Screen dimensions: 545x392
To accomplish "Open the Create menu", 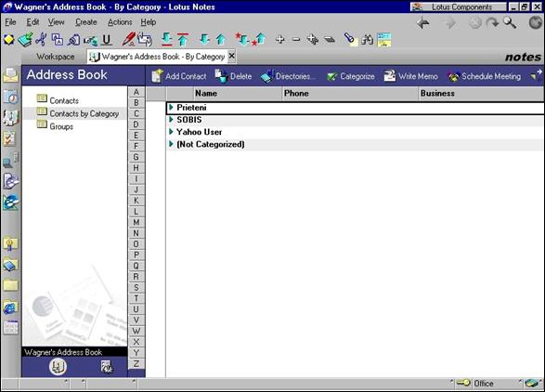I will point(86,22).
